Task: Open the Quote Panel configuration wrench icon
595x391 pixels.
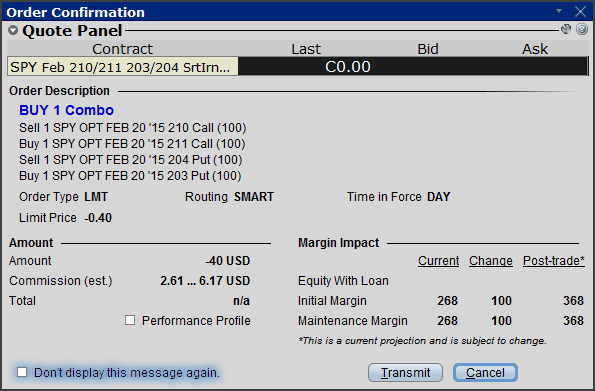Action: 566,29
